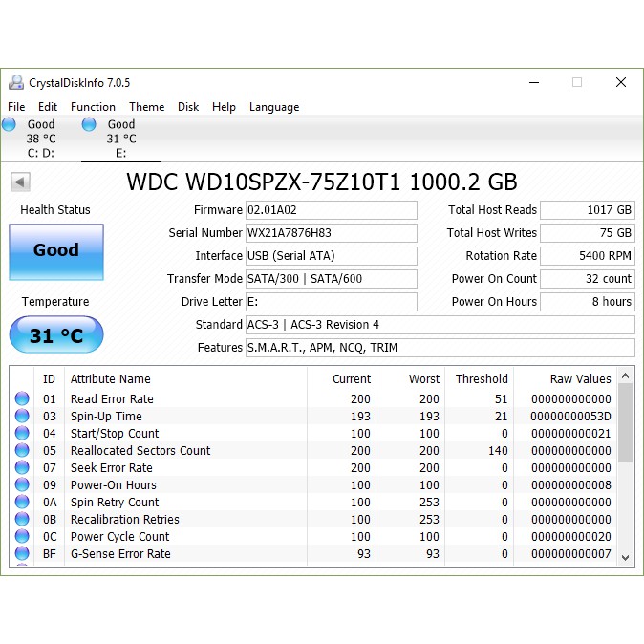Screen dimensions: 644x644
Task: Open the Function menu
Action: [93, 107]
